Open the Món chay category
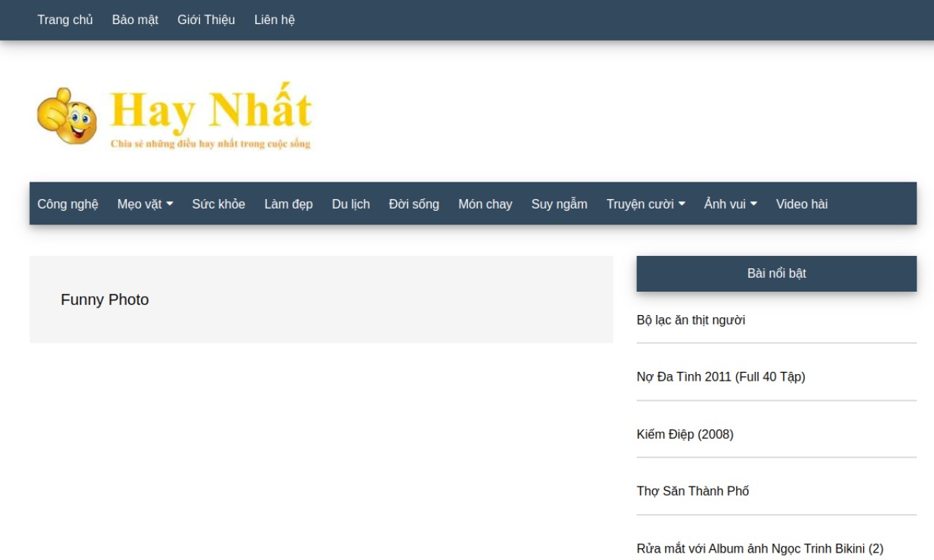This screenshot has height=560, width=934. click(485, 204)
